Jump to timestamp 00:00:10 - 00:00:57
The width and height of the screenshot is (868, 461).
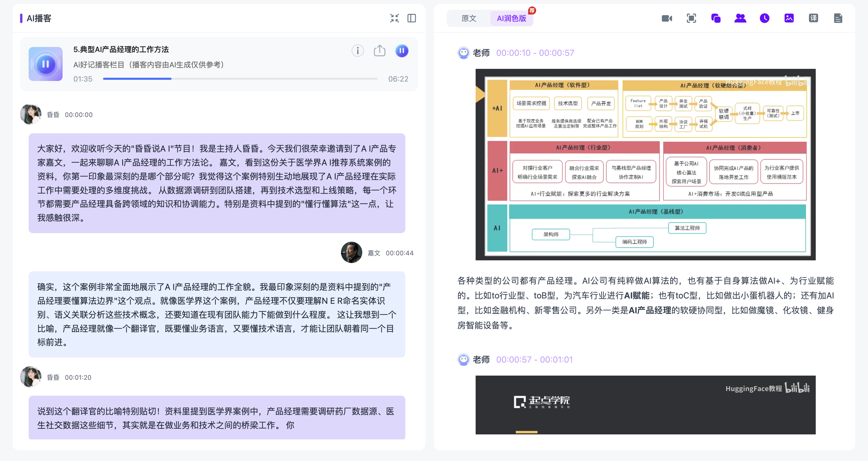pos(535,53)
